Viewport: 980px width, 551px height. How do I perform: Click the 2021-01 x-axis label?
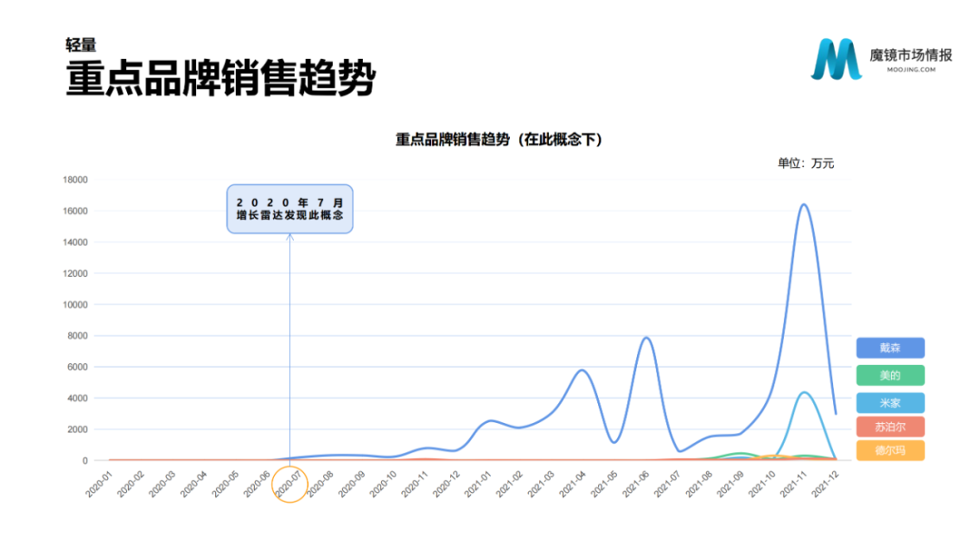pos(478,484)
